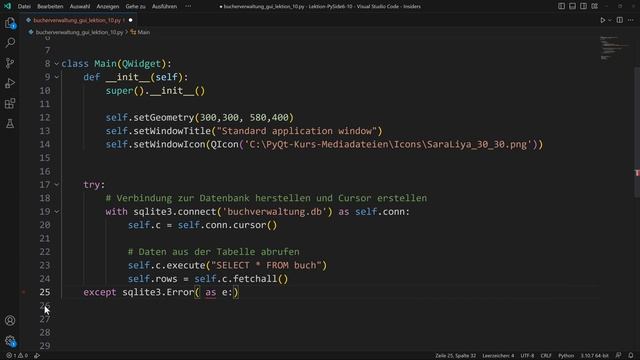Click the status bar debug launch icon
Image resolution: width=640 pixels, height=360 pixels.
pyautogui.click(x=37, y=356)
